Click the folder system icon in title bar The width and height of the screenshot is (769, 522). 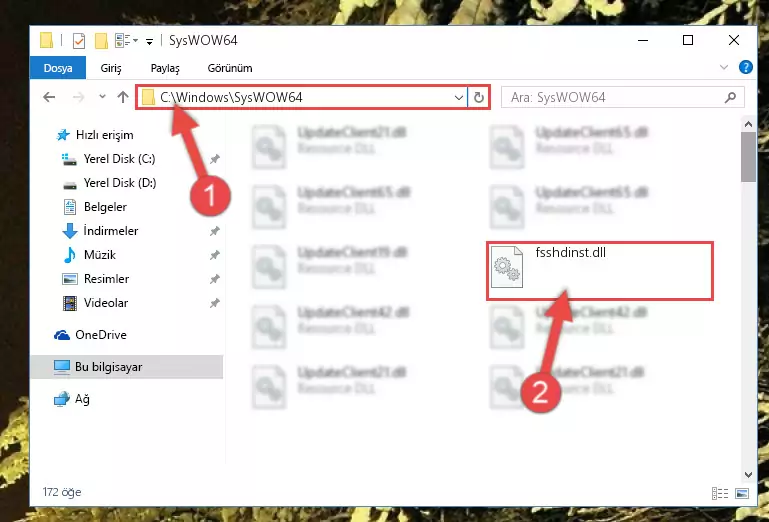coord(46,41)
